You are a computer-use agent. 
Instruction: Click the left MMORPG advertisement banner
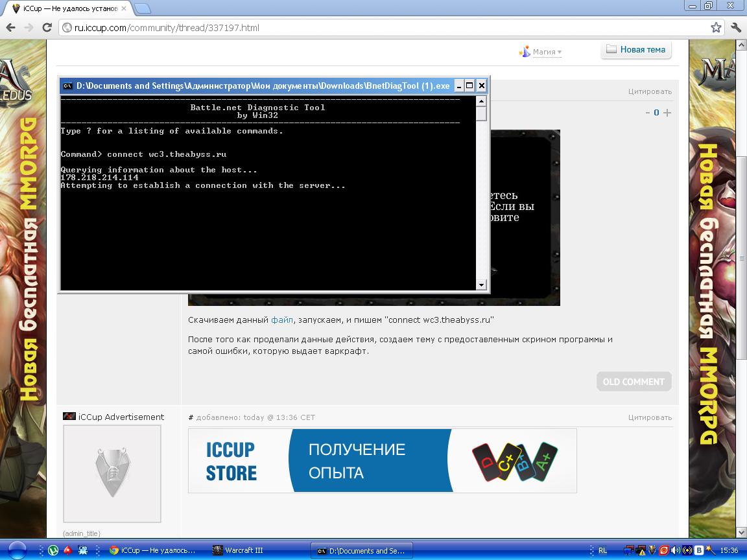23,288
